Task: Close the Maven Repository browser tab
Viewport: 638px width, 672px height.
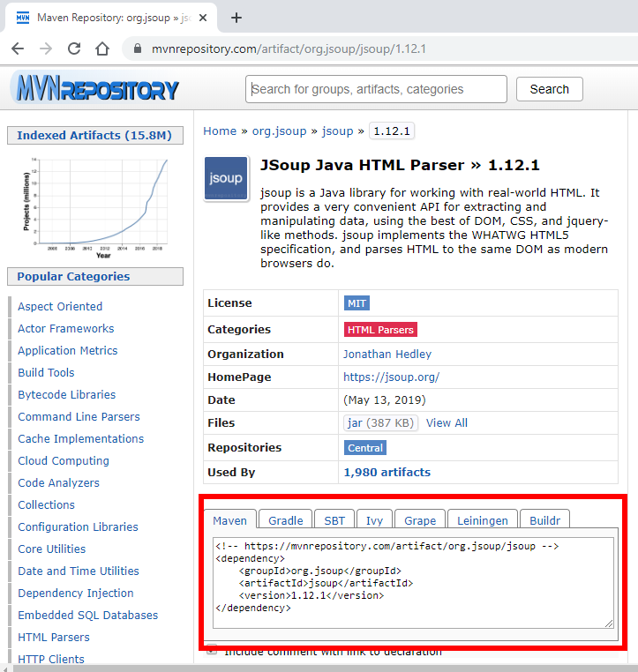Action: 203,18
